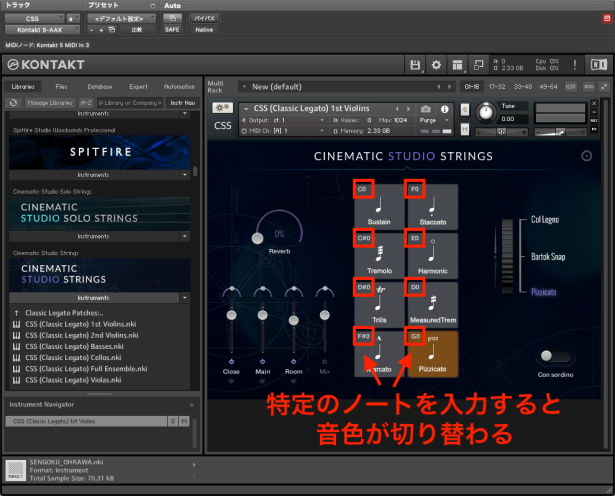
Task: Toggle the Room mic power button
Action: click(x=293, y=362)
